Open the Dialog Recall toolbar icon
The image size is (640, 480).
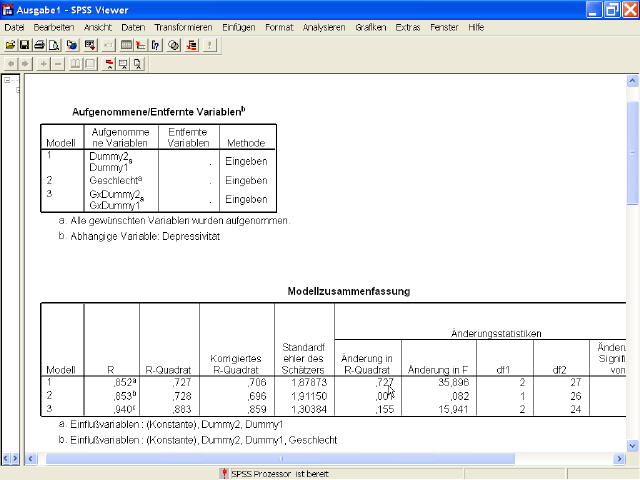89,45
